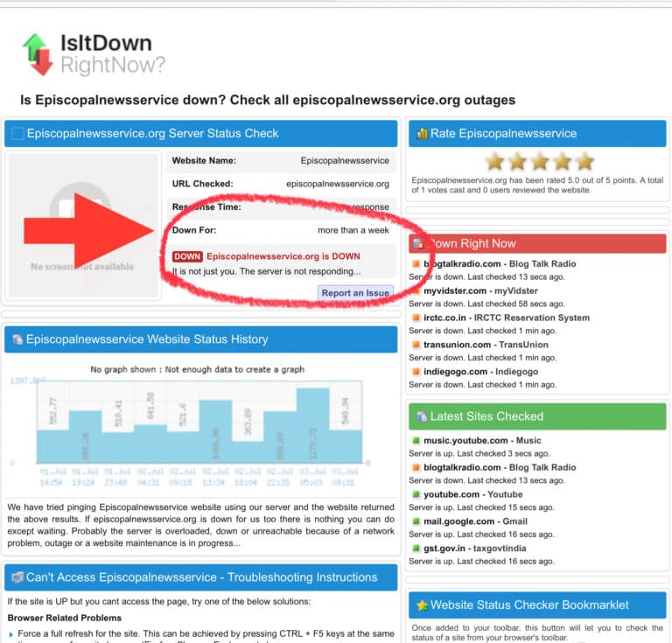
Task: Click the tallest bar in the response time graph
Action: click(x=313, y=425)
